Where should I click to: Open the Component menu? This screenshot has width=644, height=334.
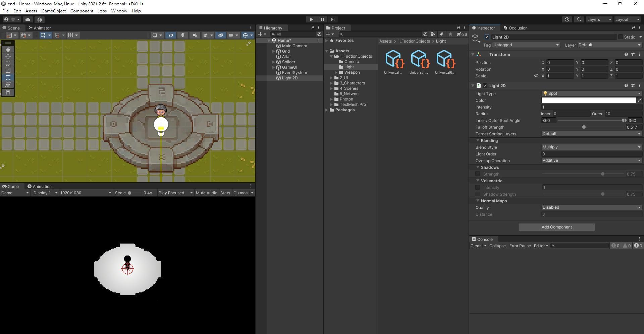tap(82, 11)
